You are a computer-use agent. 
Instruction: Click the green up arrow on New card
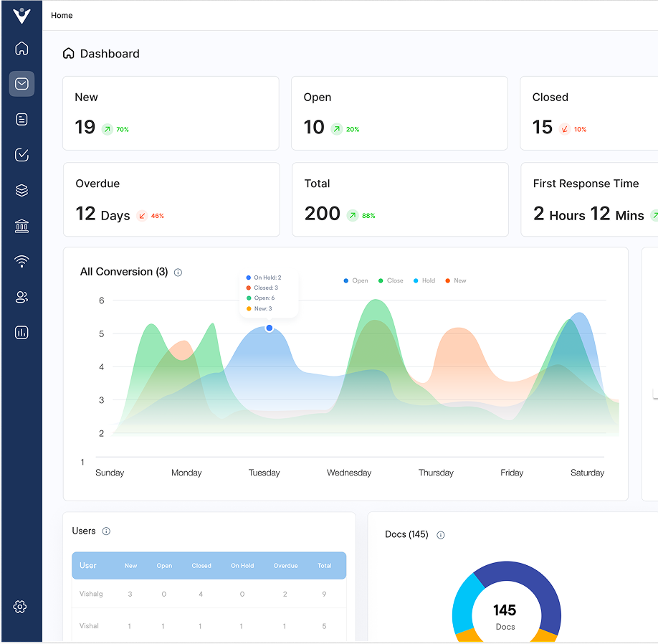coord(108,129)
